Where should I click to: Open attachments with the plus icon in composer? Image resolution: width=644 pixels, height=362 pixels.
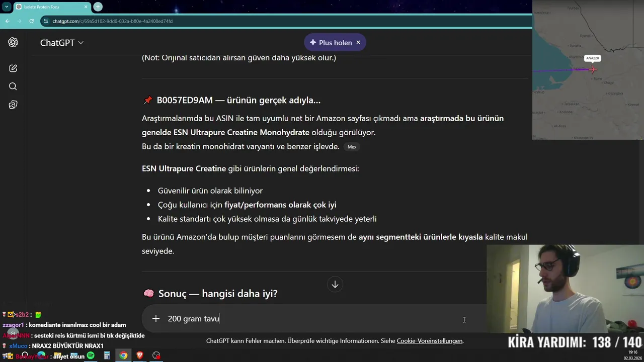[156, 319]
